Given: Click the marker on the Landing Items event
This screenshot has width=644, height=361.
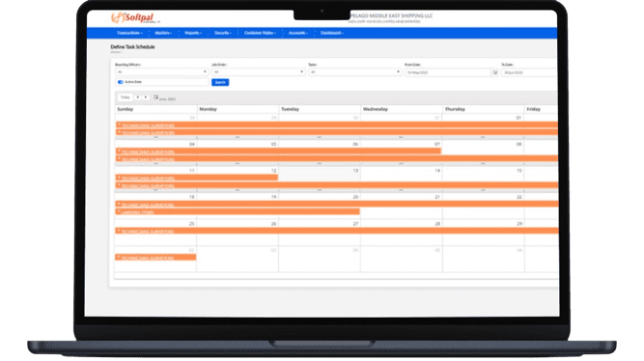Looking at the screenshot, I should point(119,211).
